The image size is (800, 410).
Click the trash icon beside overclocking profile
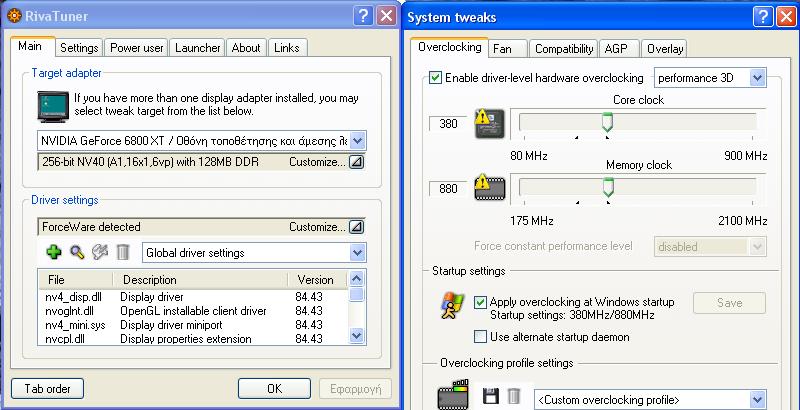[514, 396]
